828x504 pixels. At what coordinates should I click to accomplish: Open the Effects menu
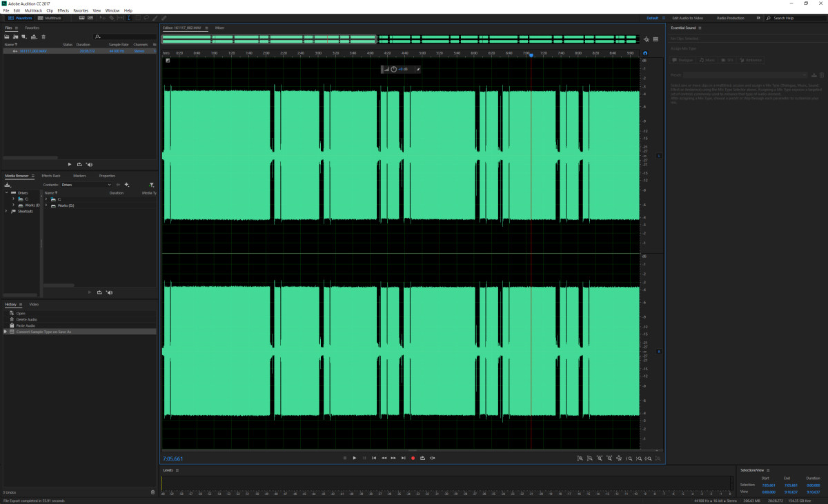coord(63,10)
